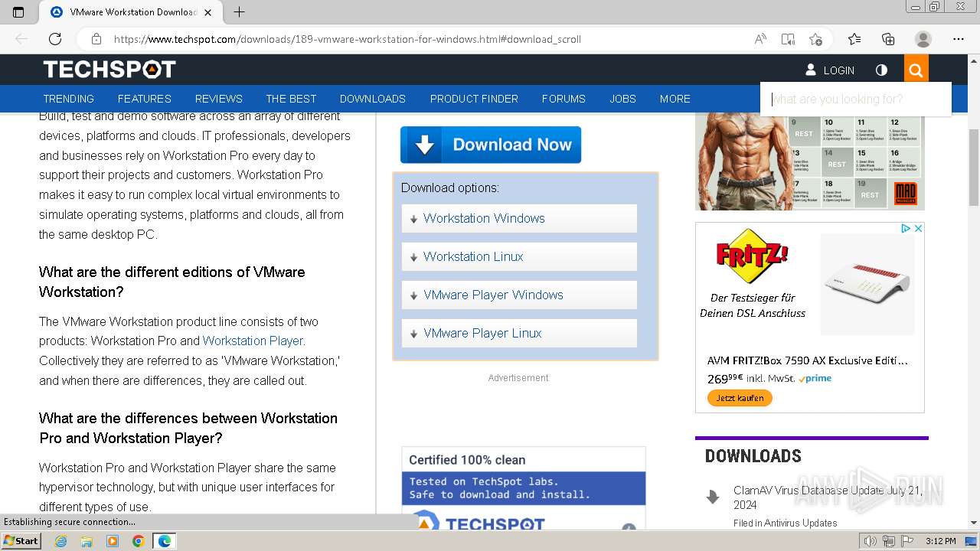Screen dimensions: 980x551
Task: Open Edge settings and more menu
Action: click(x=959, y=39)
